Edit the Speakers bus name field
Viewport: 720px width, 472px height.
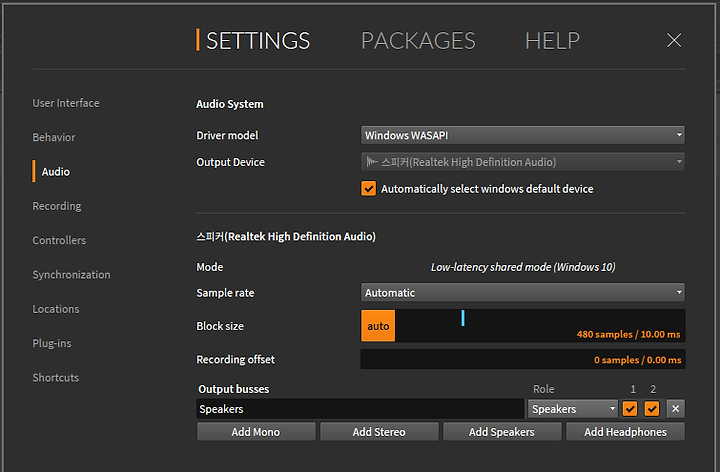point(360,409)
